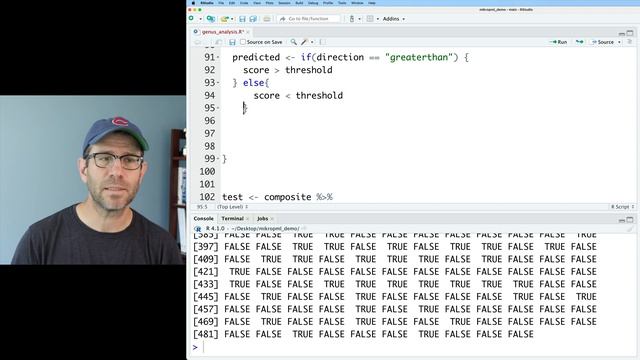Viewport: 640px width, 360px height.
Task: Toggle the Source on Save checkbox
Action: tap(243, 42)
